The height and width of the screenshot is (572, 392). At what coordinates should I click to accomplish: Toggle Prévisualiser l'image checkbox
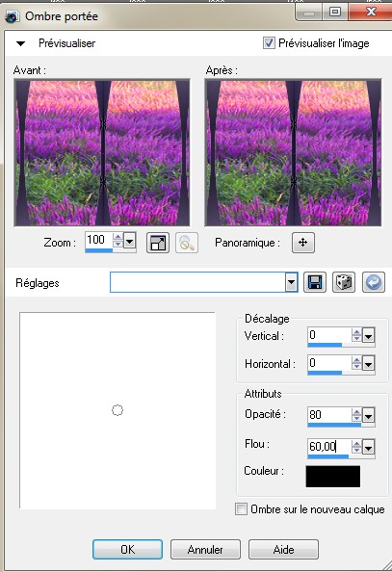pos(269,43)
